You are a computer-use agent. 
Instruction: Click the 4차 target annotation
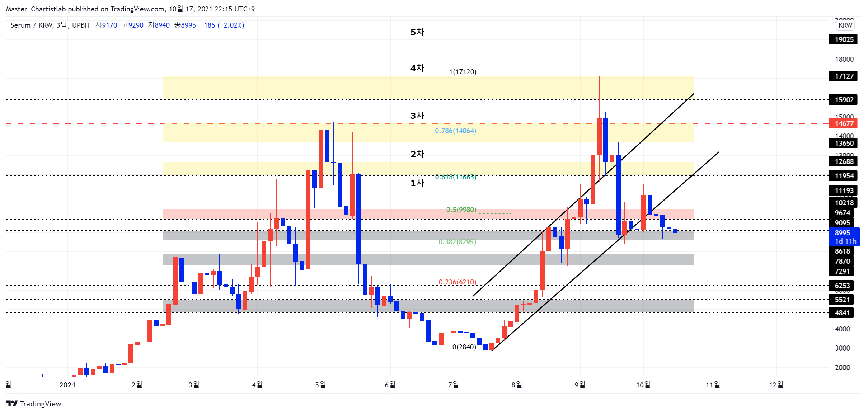pos(417,68)
